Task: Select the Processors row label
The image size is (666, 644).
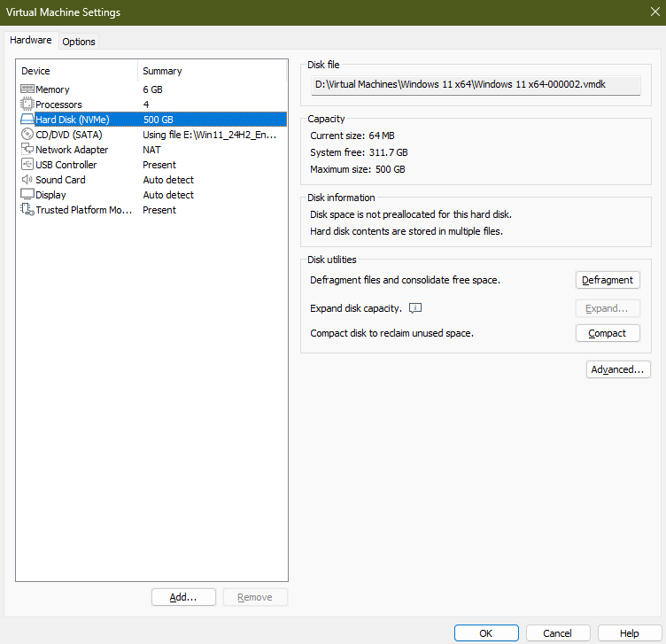Action: pos(58,105)
